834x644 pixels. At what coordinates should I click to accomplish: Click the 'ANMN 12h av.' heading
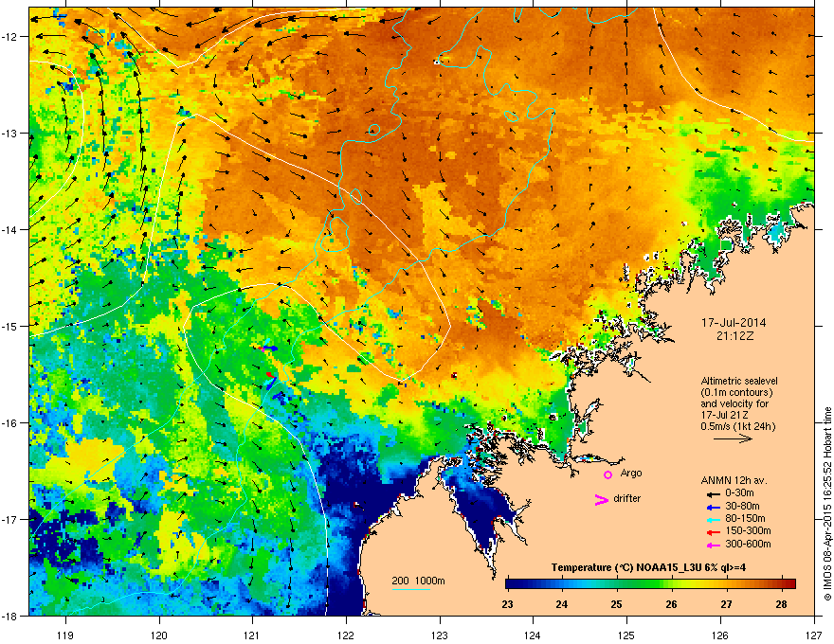coord(734,480)
